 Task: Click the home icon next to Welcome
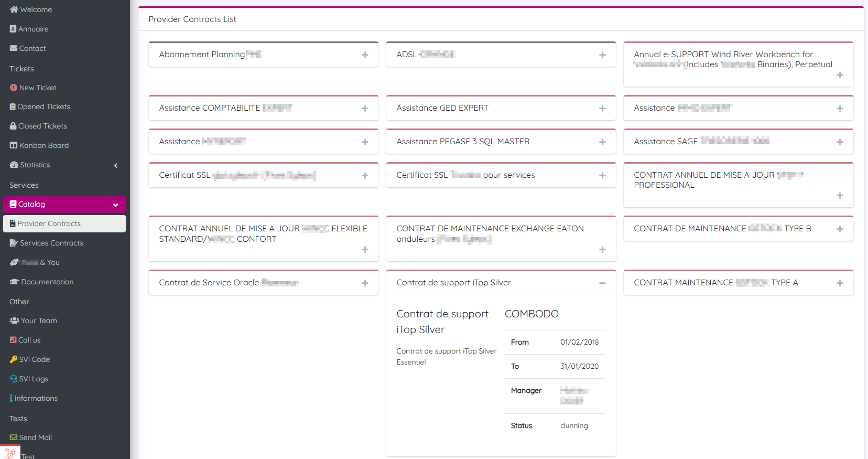[x=14, y=9]
